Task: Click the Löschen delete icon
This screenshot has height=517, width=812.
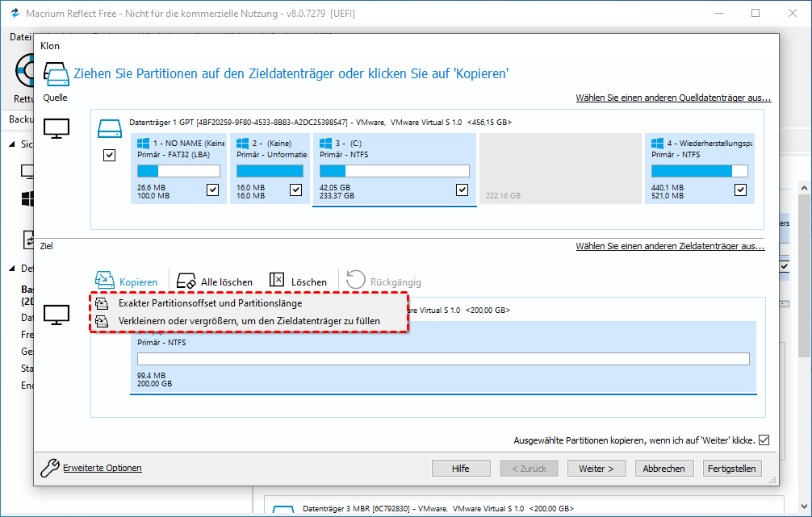Action: point(277,280)
